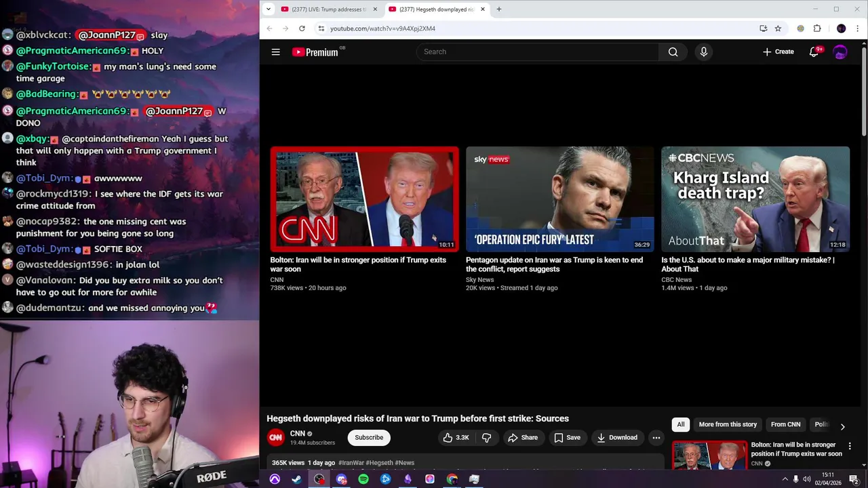This screenshot has width=868, height=488.
Task: Close the LIVE: Trump addresses tab
Action: click(375, 9)
